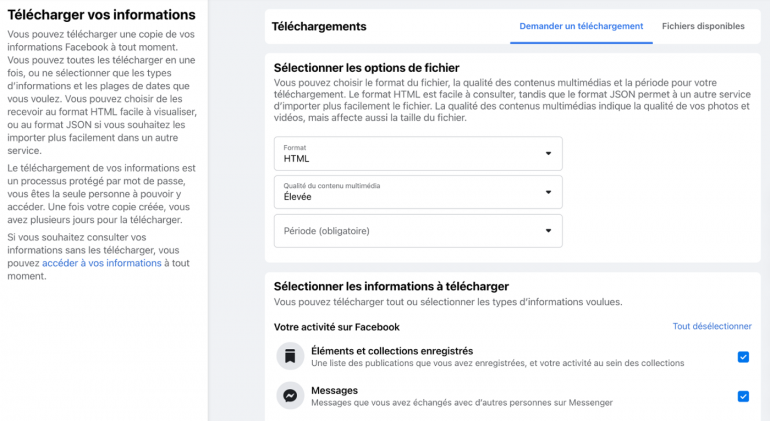Switch to Demander un téléchargement tab
770x421 pixels.
tap(582, 26)
